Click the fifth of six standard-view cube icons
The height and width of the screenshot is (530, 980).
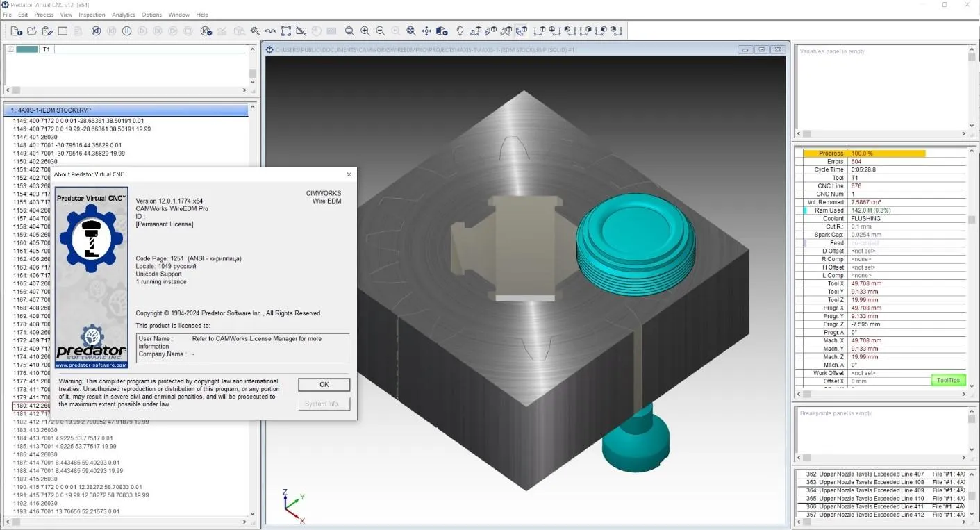tap(601, 31)
